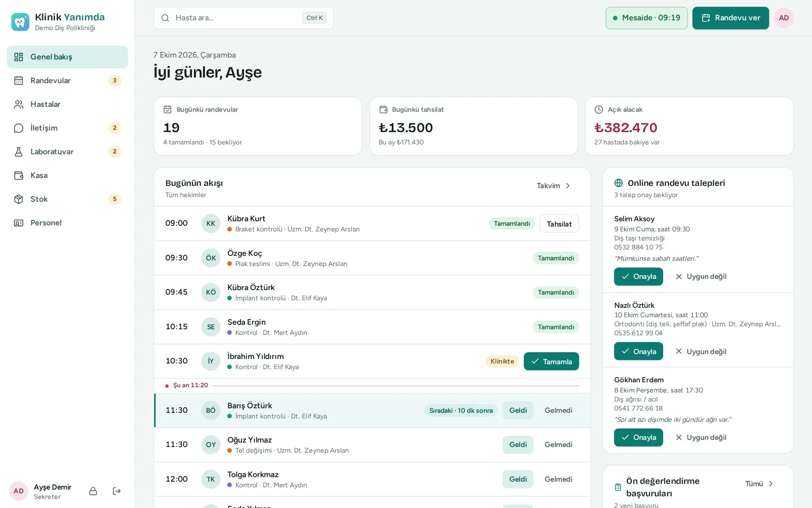Open the Randevular section
This screenshot has height=508, width=812.
pyautogui.click(x=67, y=81)
